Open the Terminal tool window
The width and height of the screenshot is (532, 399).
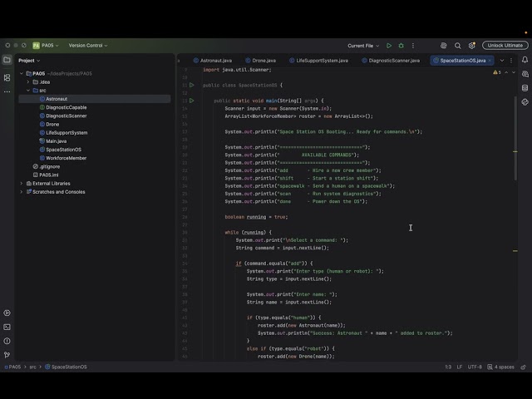[7, 327]
